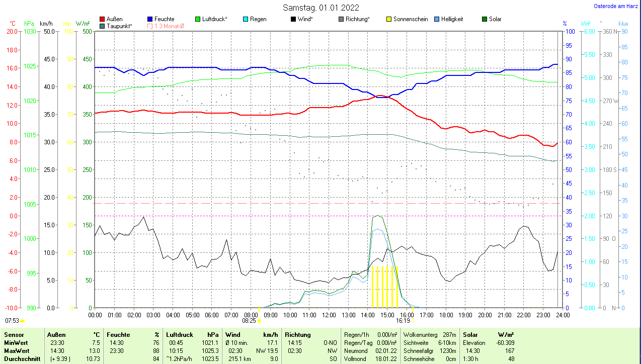Image resolution: width=641 pixels, height=364 pixels.
Task: Toggle the 1.3 Monat-Ø legend box
Action: (150, 26)
